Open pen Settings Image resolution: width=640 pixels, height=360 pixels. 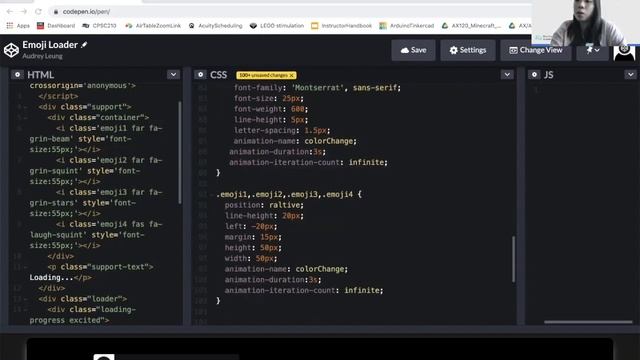(x=468, y=50)
